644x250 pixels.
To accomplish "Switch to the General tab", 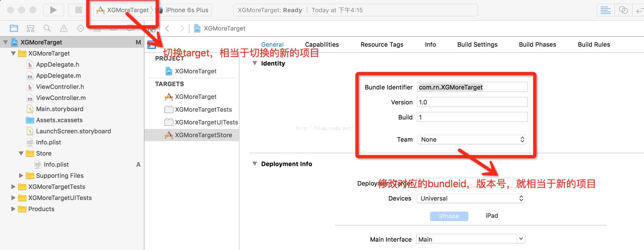I will tap(272, 44).
